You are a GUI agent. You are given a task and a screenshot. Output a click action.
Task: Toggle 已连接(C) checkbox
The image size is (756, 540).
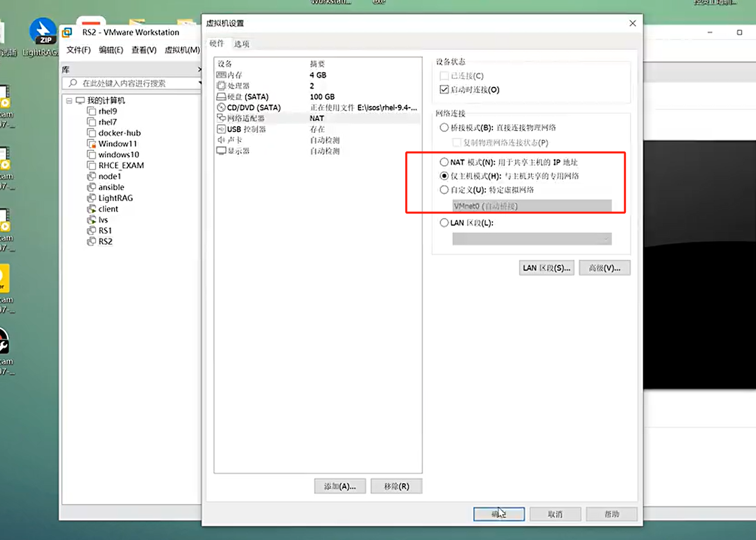tap(444, 76)
